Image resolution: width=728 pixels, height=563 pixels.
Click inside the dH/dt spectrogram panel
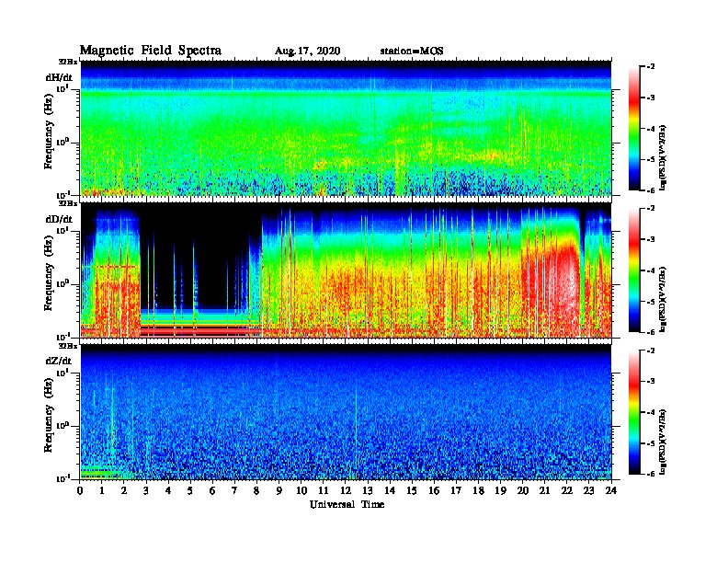[346, 128]
